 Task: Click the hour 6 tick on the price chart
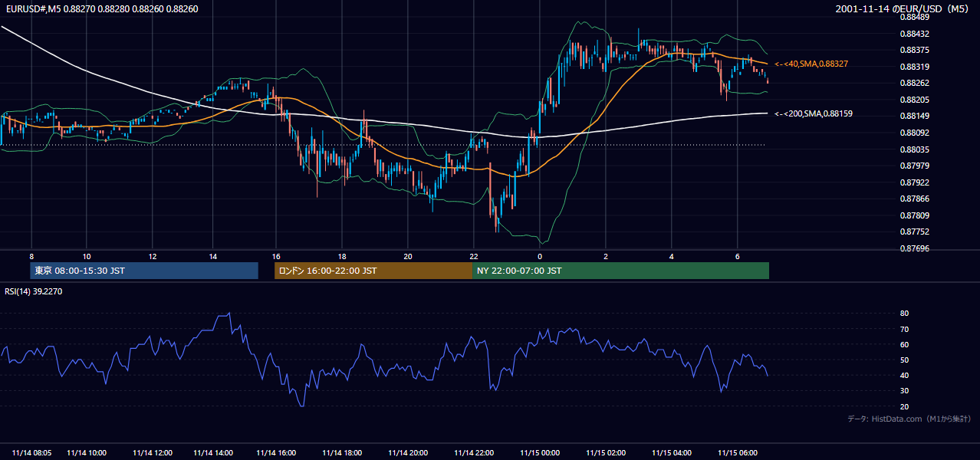(737, 256)
